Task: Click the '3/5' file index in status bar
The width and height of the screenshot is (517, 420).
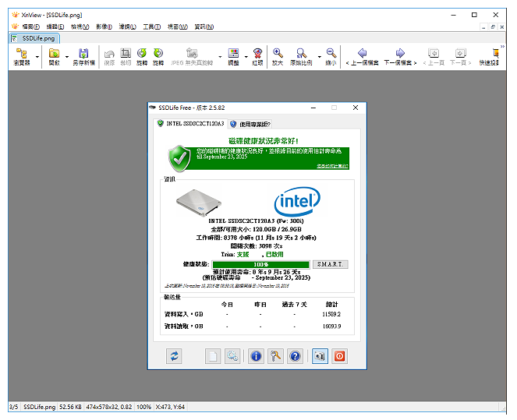Action: click(13, 407)
